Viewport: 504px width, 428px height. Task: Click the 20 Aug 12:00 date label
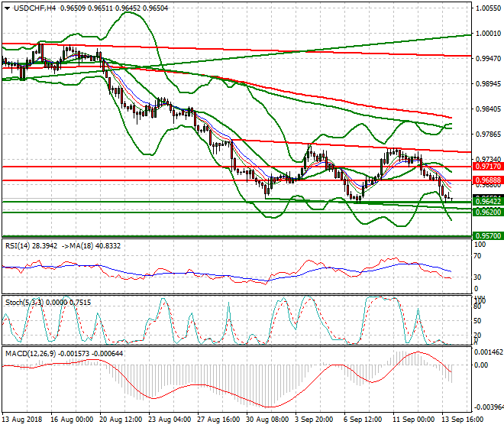pos(121,420)
